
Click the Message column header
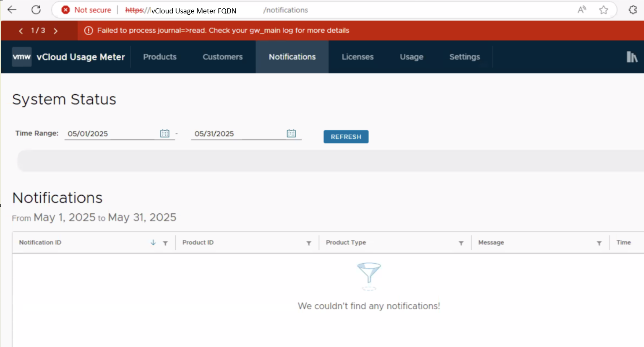pos(491,242)
